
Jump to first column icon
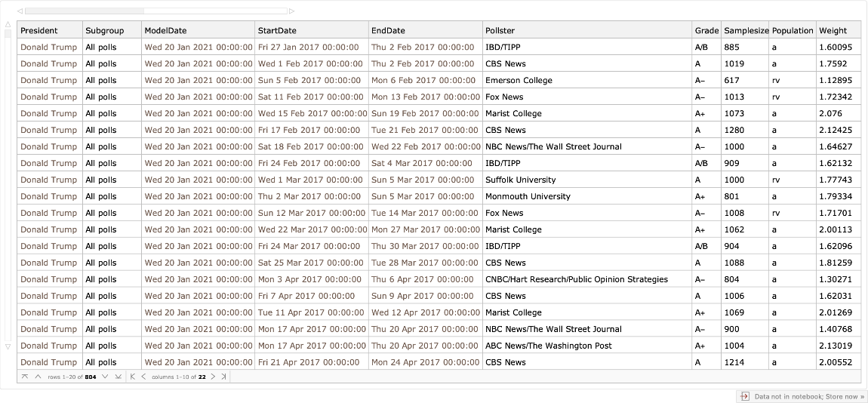[133, 377]
